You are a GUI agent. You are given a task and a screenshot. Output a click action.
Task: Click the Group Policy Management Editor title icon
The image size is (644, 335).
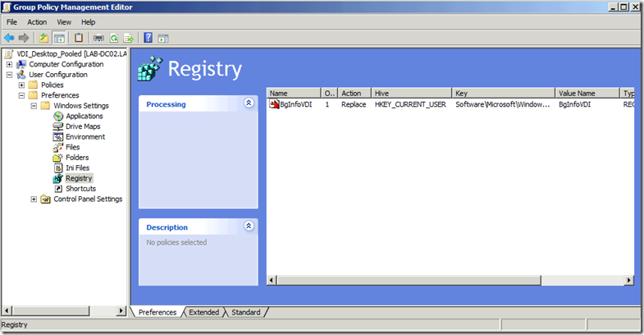coord(7,7)
